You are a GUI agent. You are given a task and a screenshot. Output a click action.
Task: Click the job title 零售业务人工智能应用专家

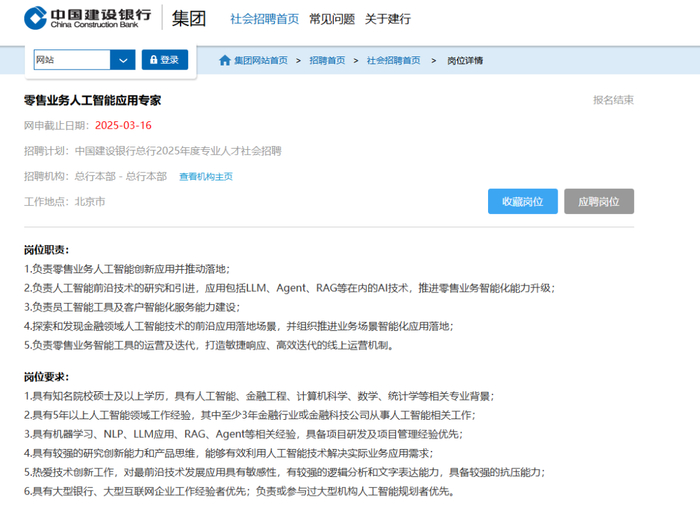click(92, 100)
